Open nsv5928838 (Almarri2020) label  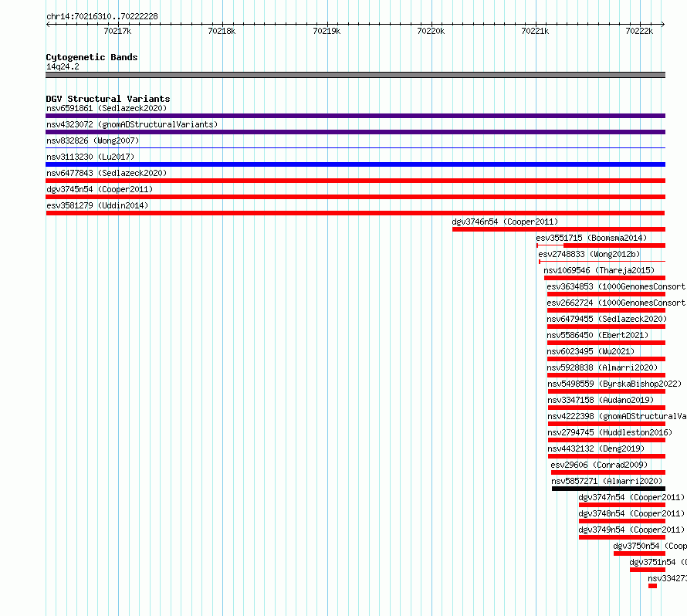point(602,367)
